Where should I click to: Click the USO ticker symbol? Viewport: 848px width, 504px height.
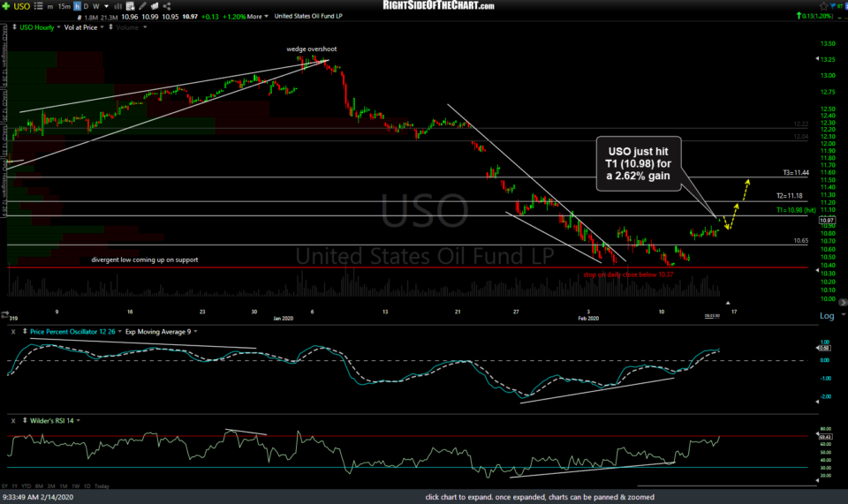point(22,6)
